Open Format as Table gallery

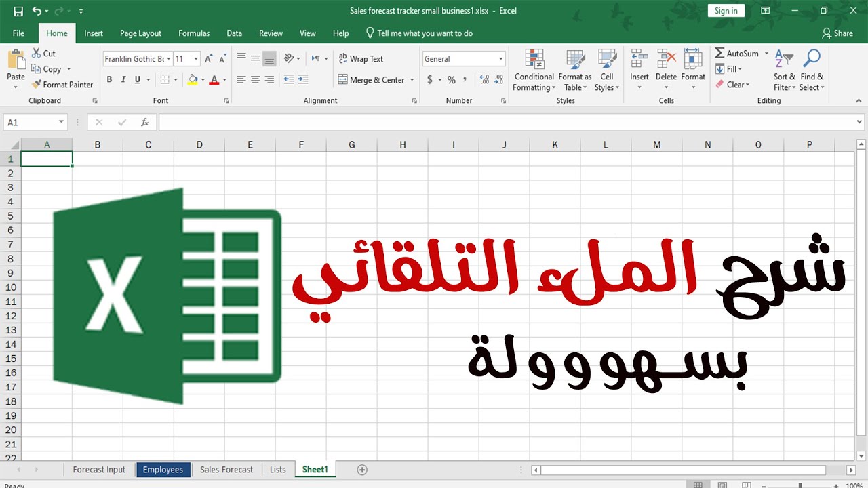(575, 70)
